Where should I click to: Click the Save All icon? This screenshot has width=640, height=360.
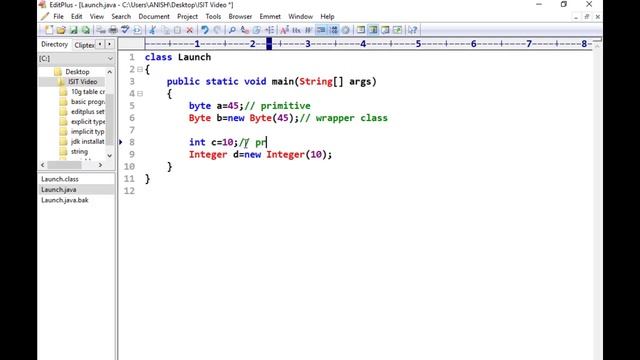click(x=85, y=30)
